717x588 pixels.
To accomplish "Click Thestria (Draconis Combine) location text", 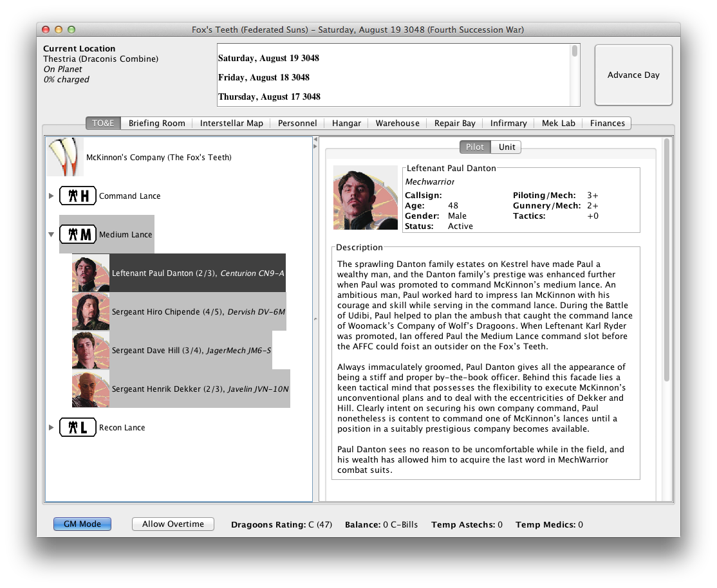I will click(100, 59).
